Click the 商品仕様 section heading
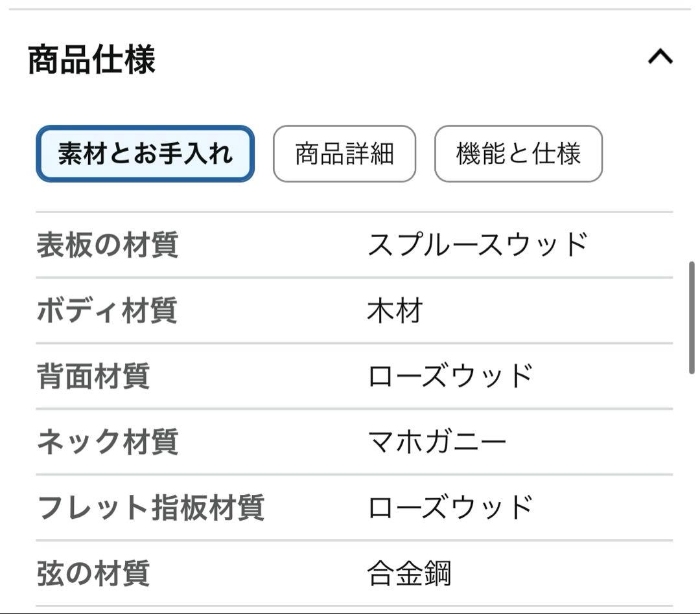The width and height of the screenshot is (700, 614). coord(91,60)
